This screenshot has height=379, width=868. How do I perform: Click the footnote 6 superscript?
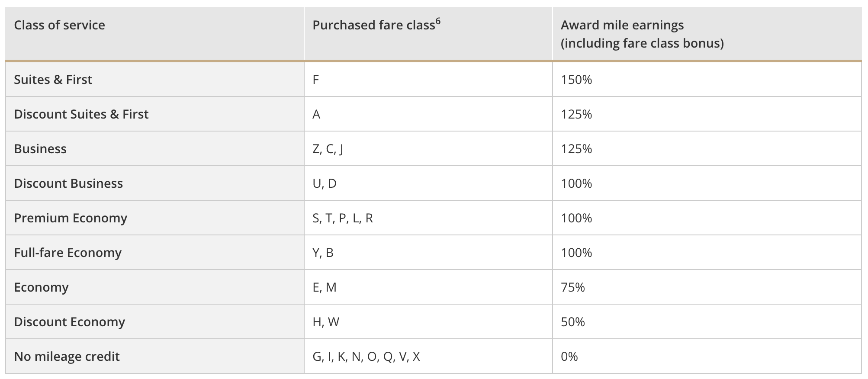pos(438,21)
